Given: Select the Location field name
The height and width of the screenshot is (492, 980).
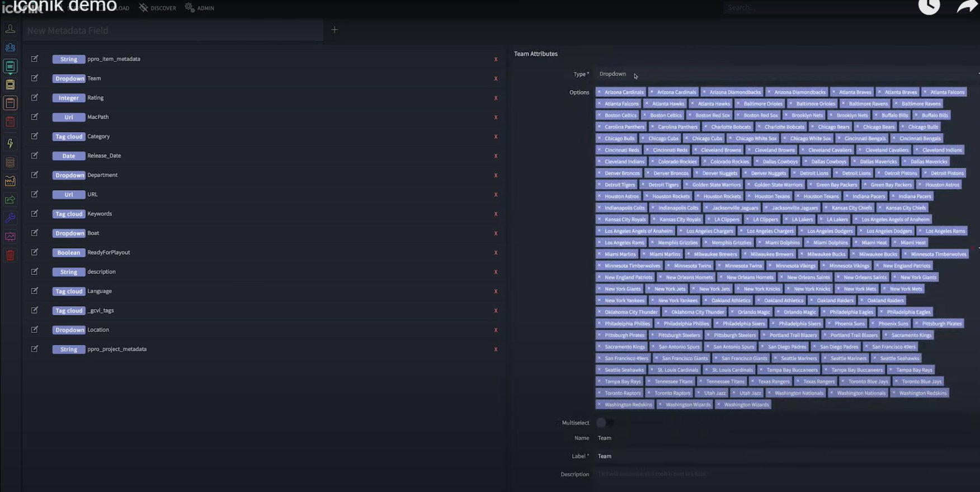Looking at the screenshot, I should [98, 330].
